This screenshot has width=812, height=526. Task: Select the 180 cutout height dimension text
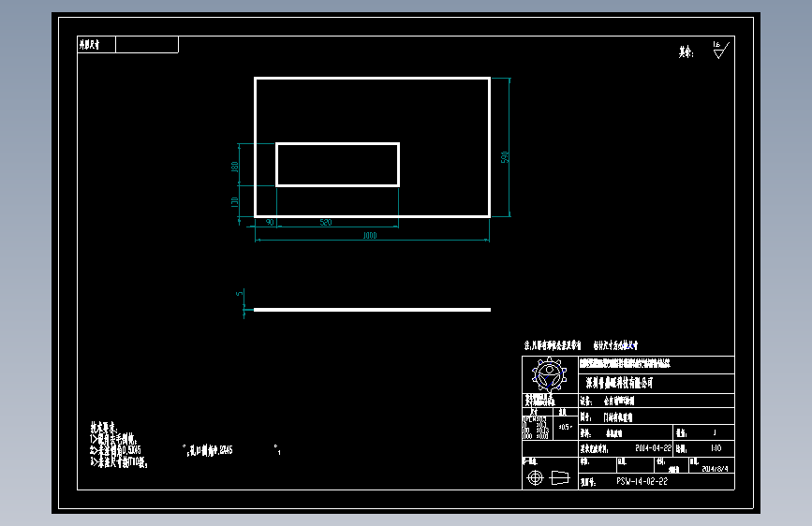234,167
